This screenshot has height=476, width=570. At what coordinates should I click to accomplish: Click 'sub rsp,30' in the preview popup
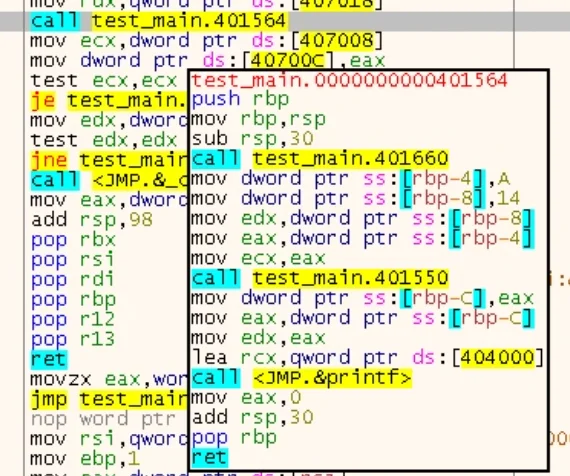pyautogui.click(x=252, y=139)
